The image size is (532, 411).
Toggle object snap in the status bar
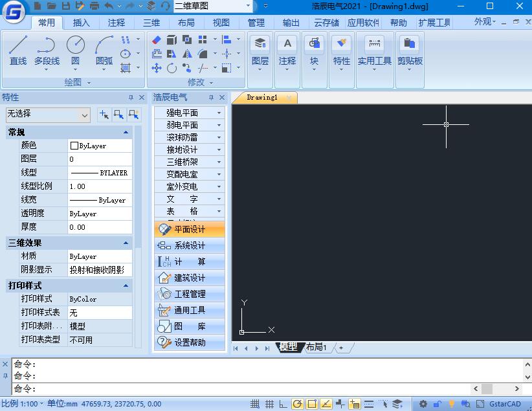311,403
